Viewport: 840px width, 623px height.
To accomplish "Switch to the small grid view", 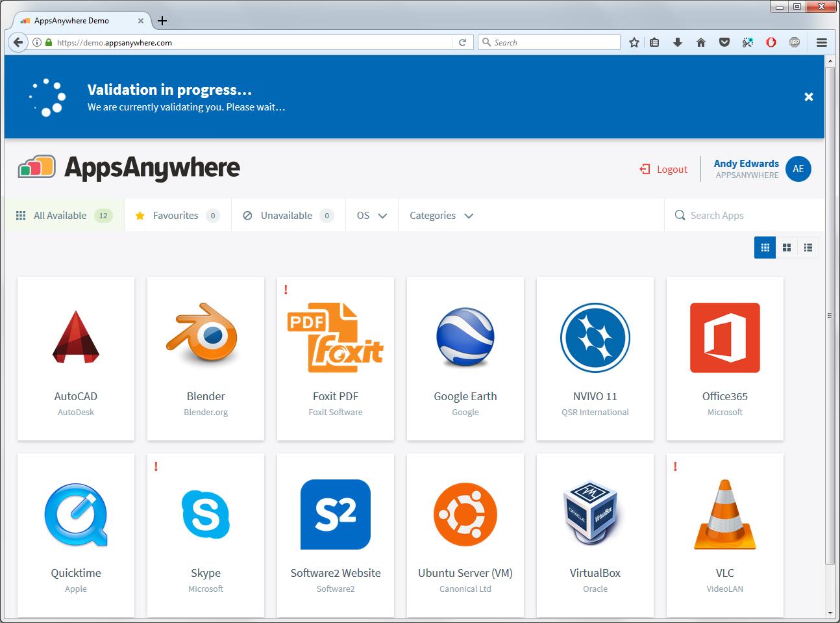I will (x=765, y=248).
